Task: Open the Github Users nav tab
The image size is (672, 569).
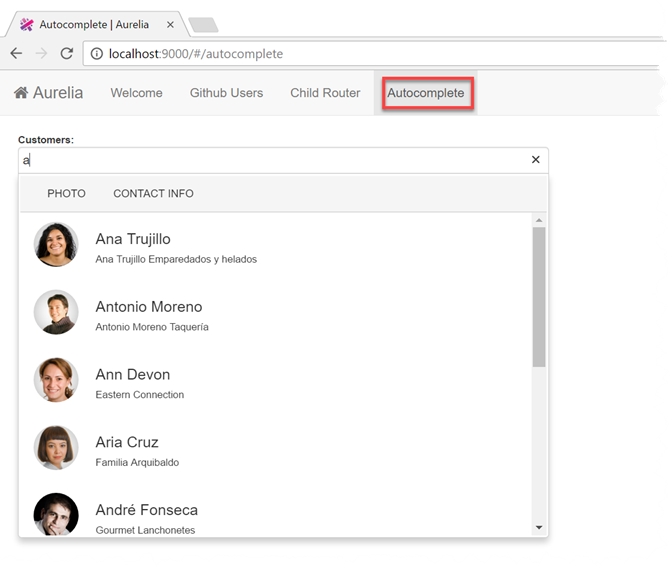Action: coord(226,93)
